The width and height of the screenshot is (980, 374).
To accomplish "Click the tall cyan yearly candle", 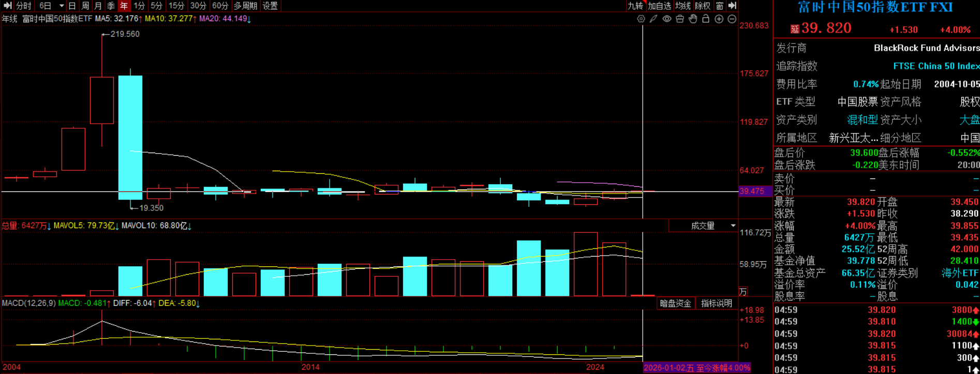I will tap(130, 137).
